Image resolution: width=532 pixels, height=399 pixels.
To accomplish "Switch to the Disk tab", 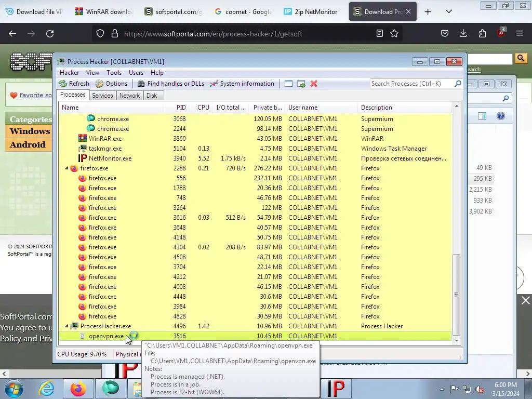I will coord(152,96).
